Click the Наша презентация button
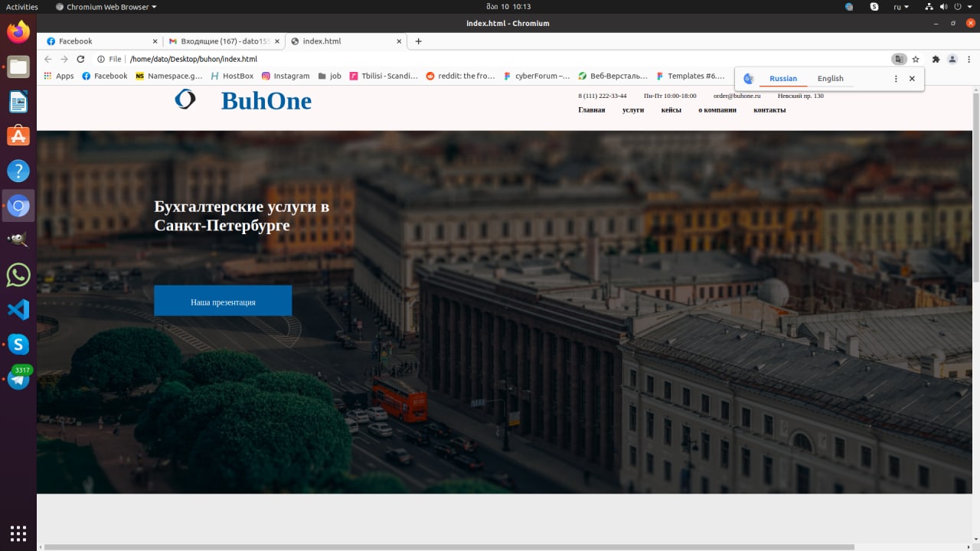Viewport: 980px width, 551px height. click(x=223, y=302)
